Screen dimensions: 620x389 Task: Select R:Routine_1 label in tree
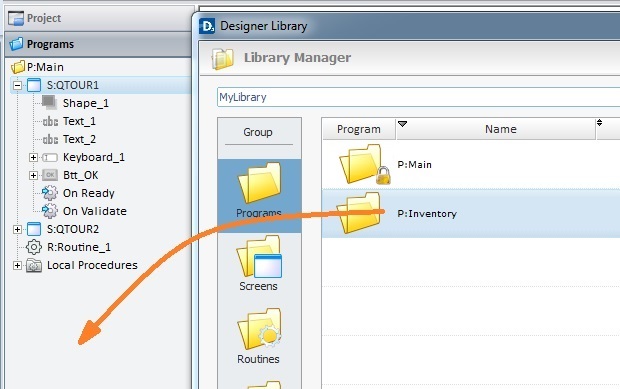79,247
